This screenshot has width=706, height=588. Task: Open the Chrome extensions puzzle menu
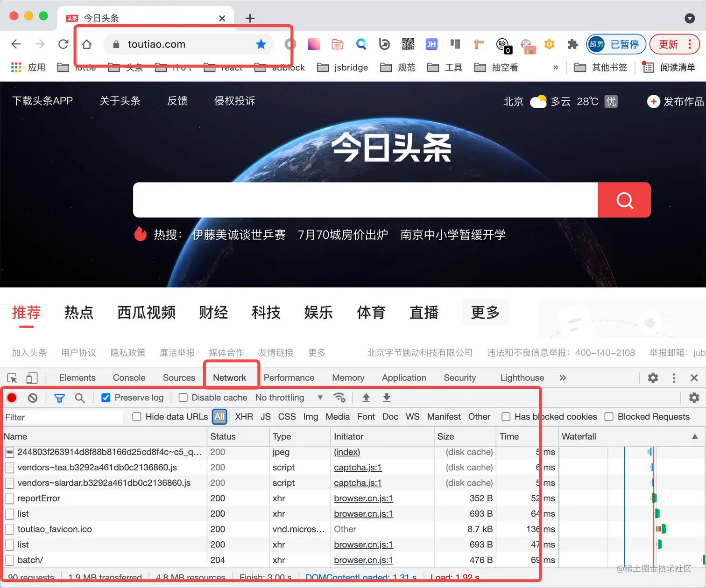[573, 44]
